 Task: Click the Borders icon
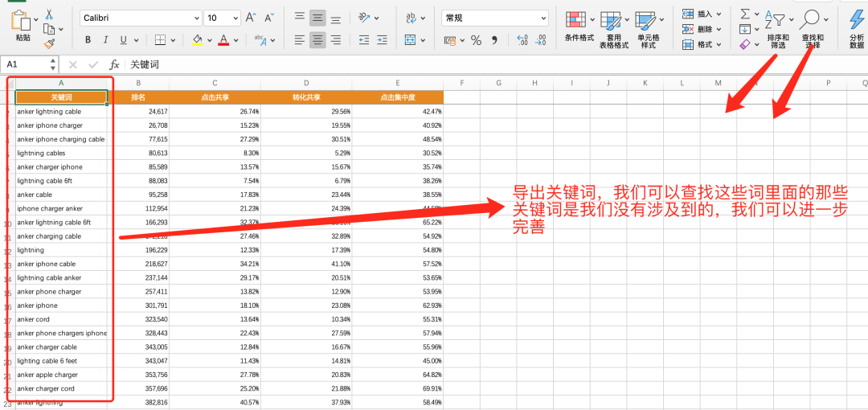tap(160, 40)
